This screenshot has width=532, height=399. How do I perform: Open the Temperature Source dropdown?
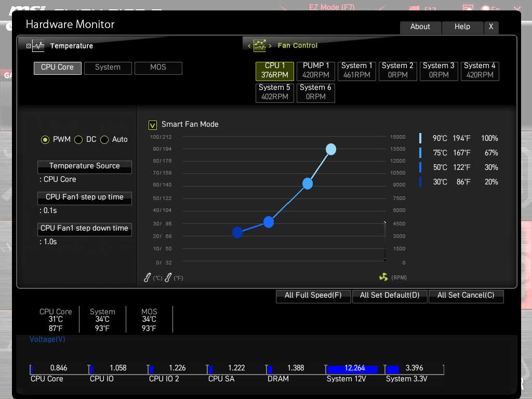[x=85, y=166]
